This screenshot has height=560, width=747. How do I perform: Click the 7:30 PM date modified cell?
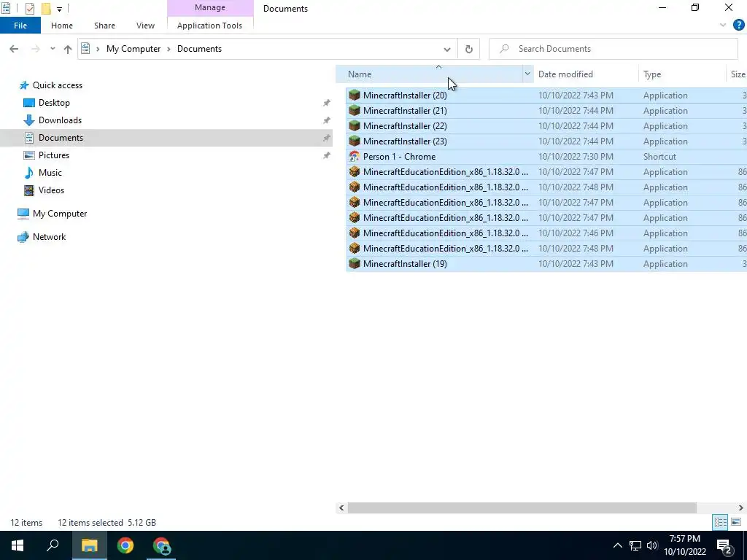click(576, 156)
